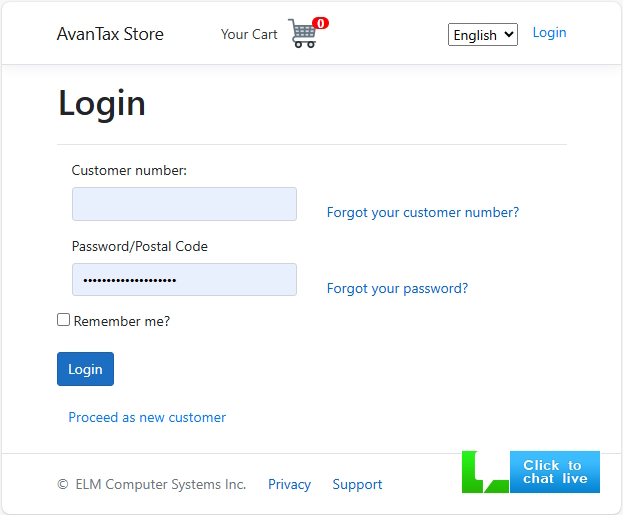Click the 'Remember me?' label text

(x=122, y=322)
